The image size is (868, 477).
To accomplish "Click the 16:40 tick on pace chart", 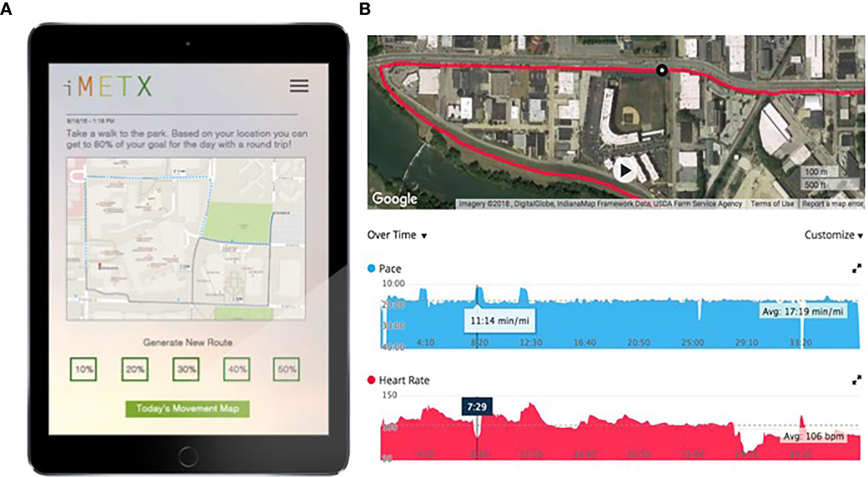I will 585,343.
